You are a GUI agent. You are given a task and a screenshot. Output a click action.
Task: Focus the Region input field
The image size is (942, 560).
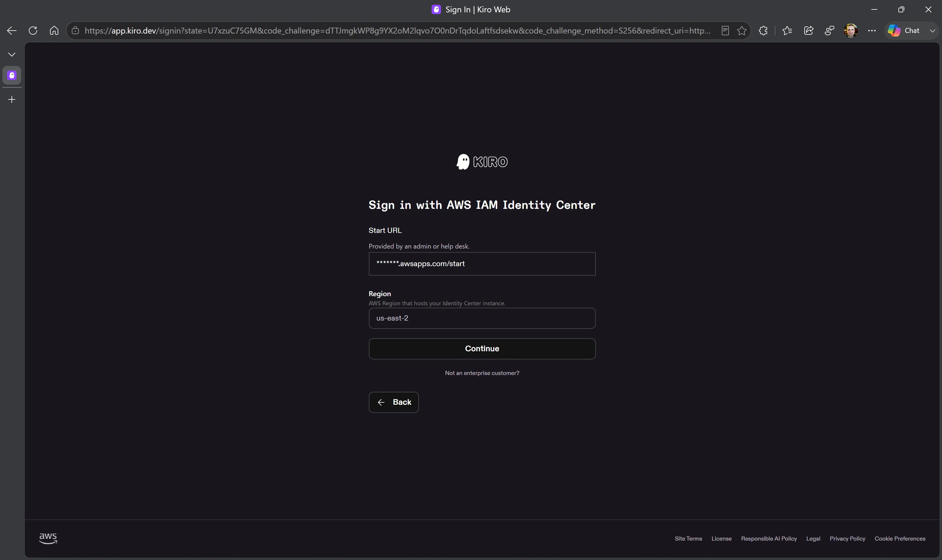(482, 318)
